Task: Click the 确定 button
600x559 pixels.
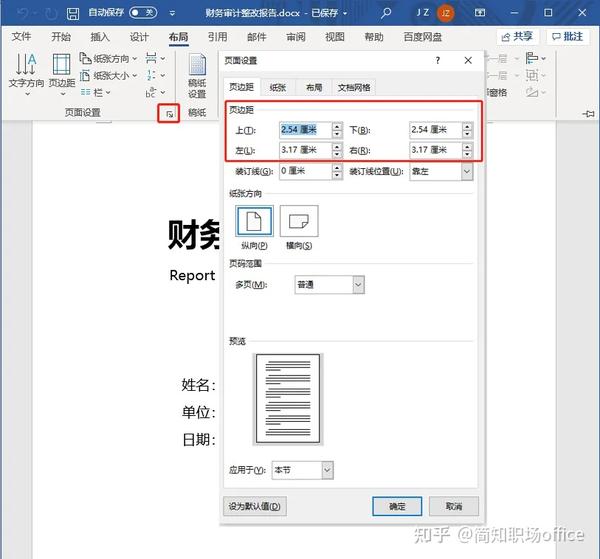Action: pyautogui.click(x=397, y=506)
